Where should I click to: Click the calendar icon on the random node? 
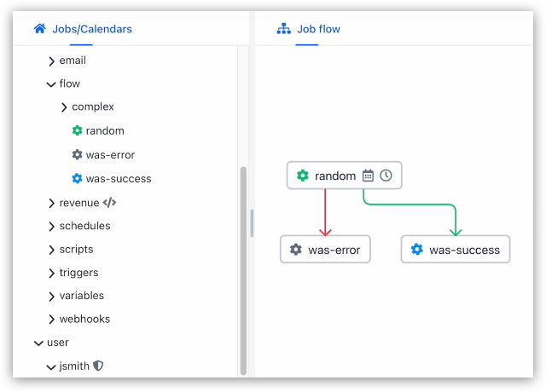click(368, 176)
